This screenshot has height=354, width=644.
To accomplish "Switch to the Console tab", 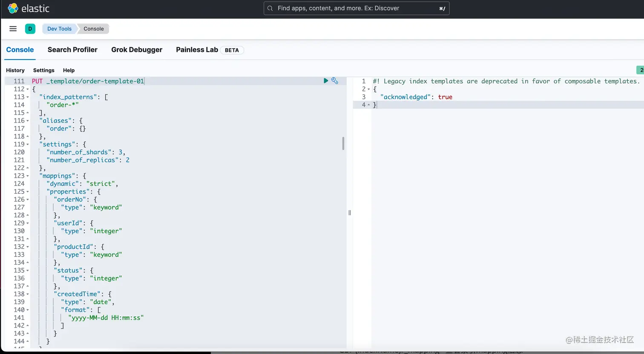I will 20,50.
